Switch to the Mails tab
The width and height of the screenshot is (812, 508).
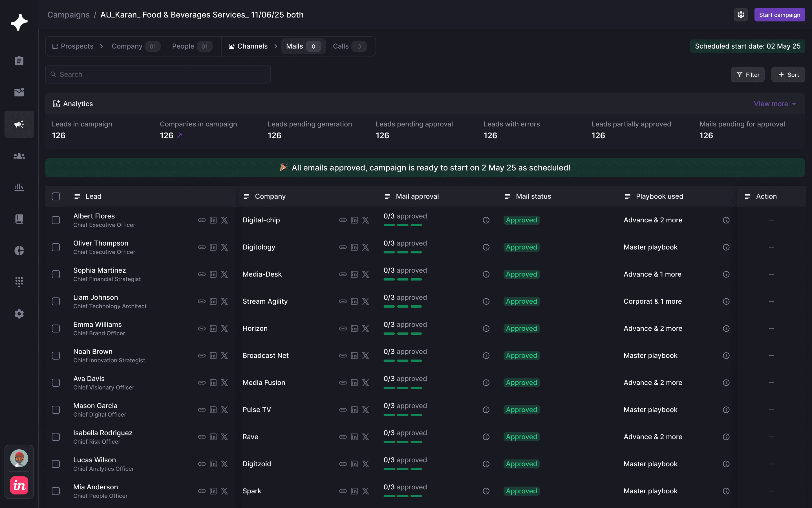[303, 46]
